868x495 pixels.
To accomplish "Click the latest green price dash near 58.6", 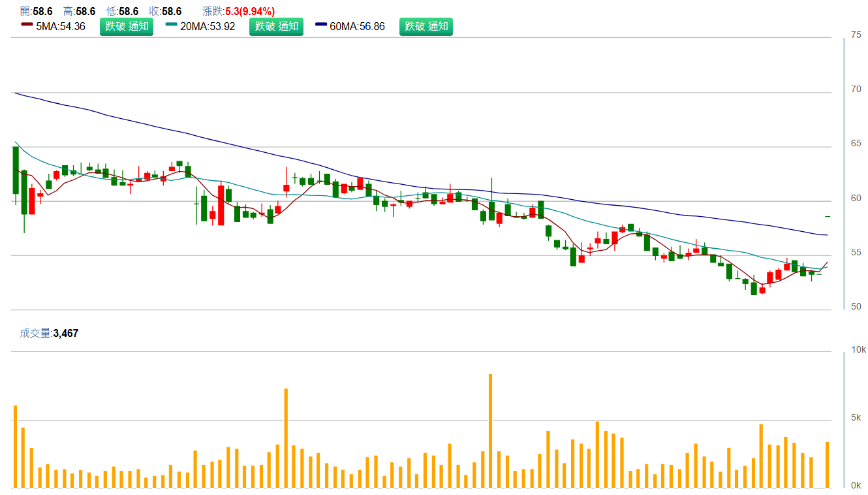I will [827, 216].
